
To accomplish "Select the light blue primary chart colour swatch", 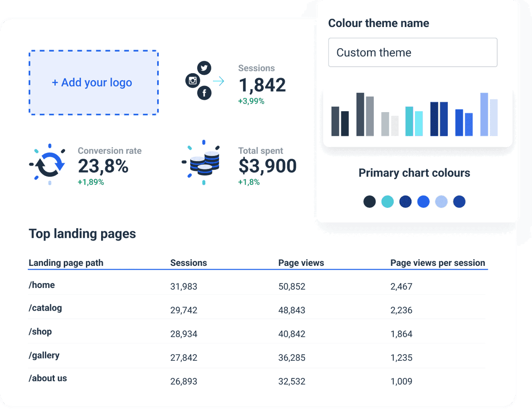I will [442, 202].
